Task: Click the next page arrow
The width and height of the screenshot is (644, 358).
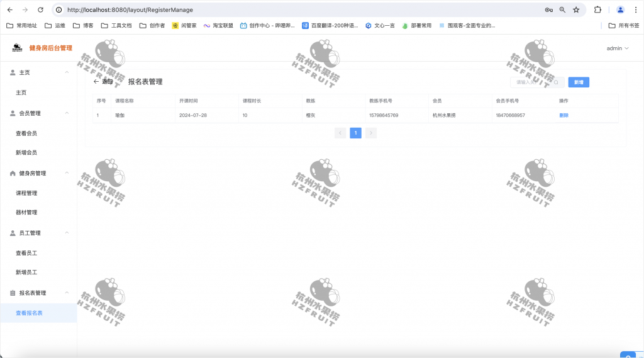Action: (x=371, y=133)
